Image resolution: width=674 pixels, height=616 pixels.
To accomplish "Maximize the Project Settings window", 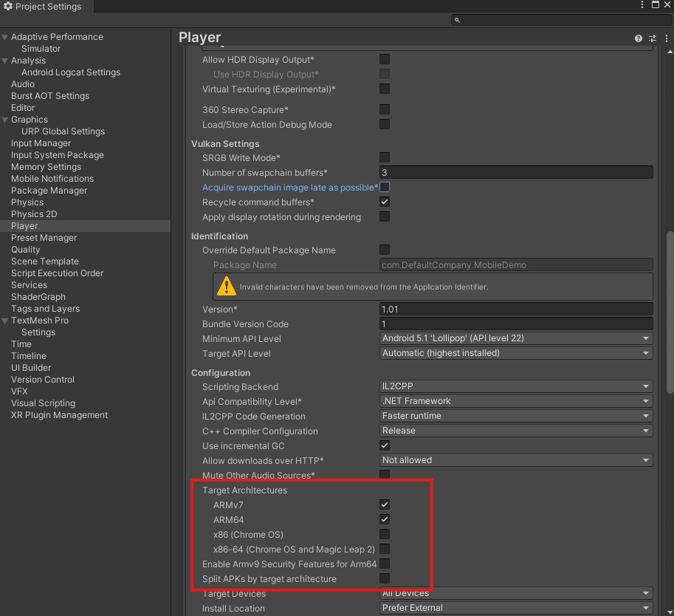I will point(656,4).
